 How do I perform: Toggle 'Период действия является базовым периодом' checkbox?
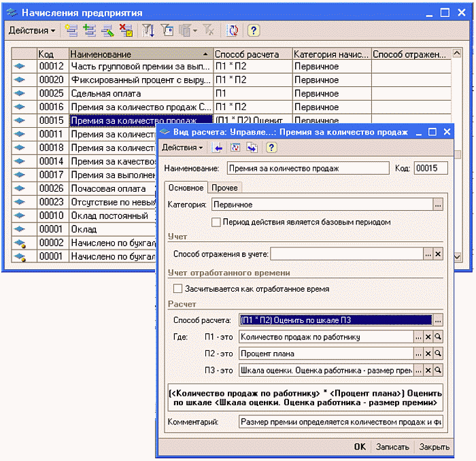pyautogui.click(x=216, y=222)
